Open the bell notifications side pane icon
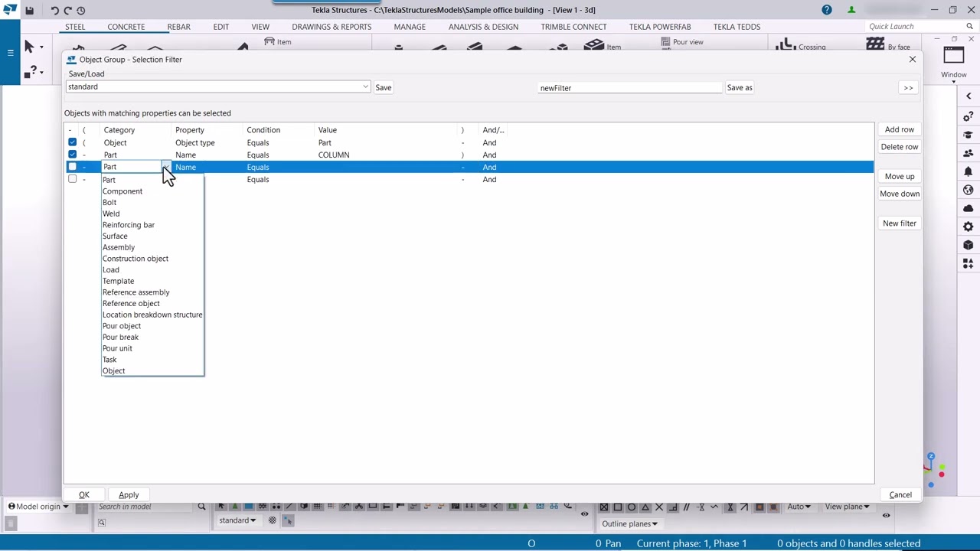This screenshot has height=551, width=980. tap(969, 171)
